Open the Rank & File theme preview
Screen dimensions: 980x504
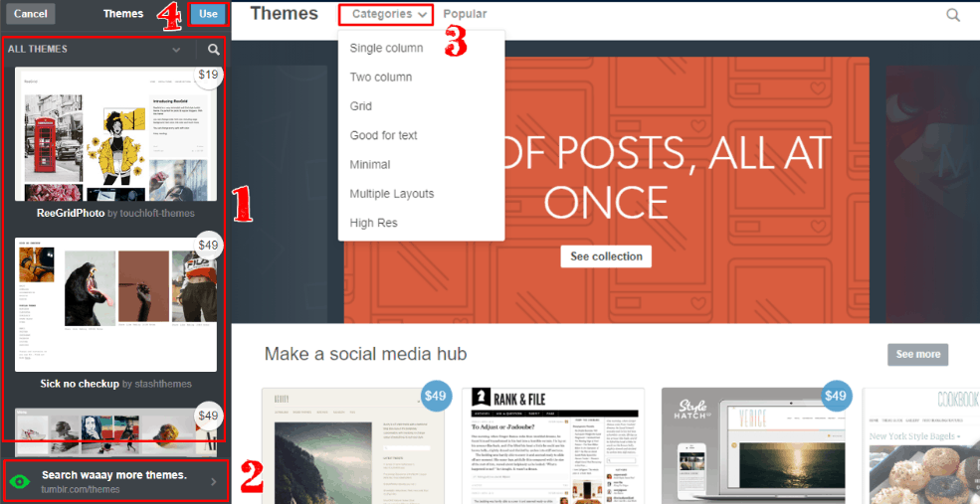tap(552, 446)
